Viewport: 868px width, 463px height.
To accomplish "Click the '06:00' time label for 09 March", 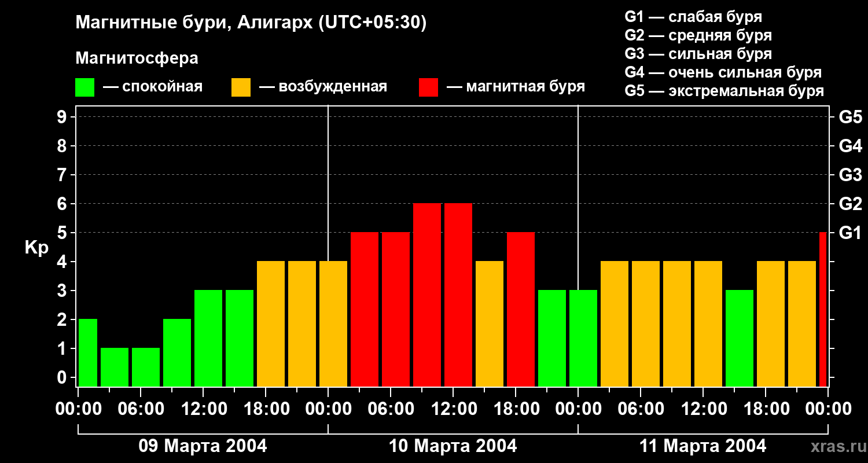I will (141, 409).
